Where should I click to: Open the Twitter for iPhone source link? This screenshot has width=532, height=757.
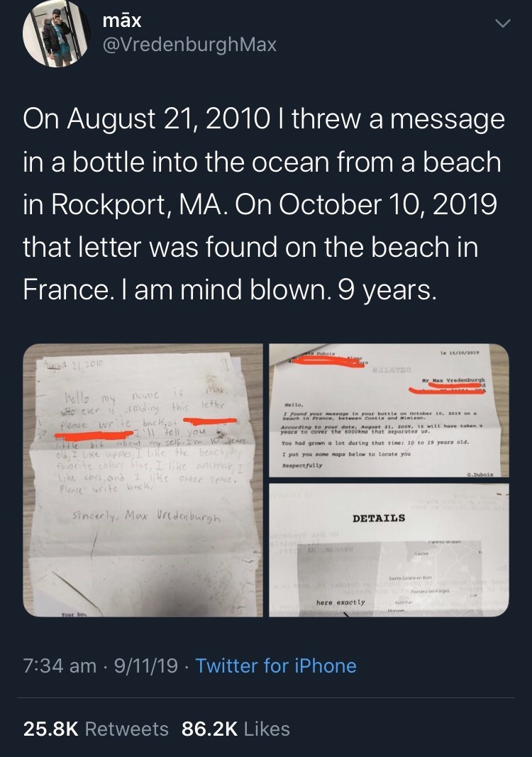[x=276, y=665]
